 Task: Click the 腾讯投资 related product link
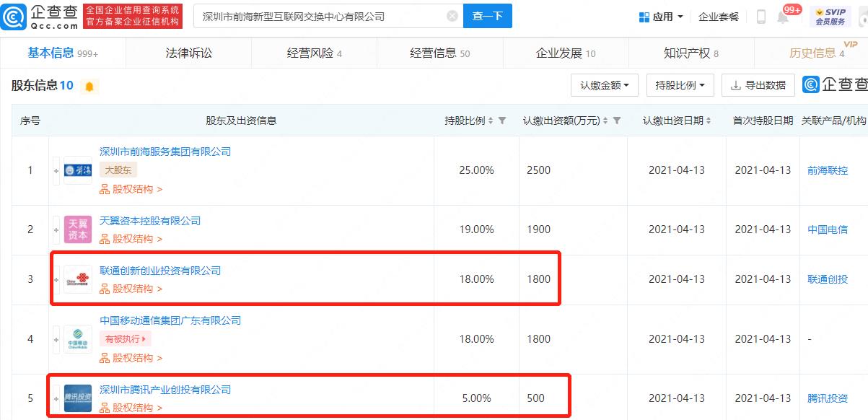(826, 398)
